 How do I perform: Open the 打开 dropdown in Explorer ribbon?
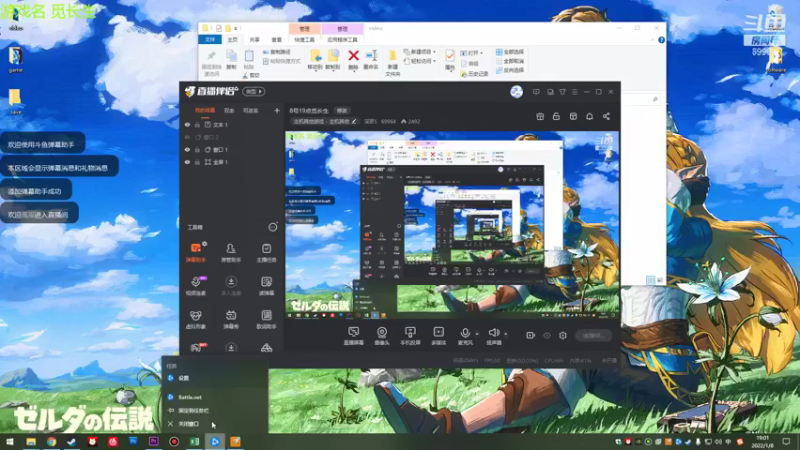pos(471,53)
